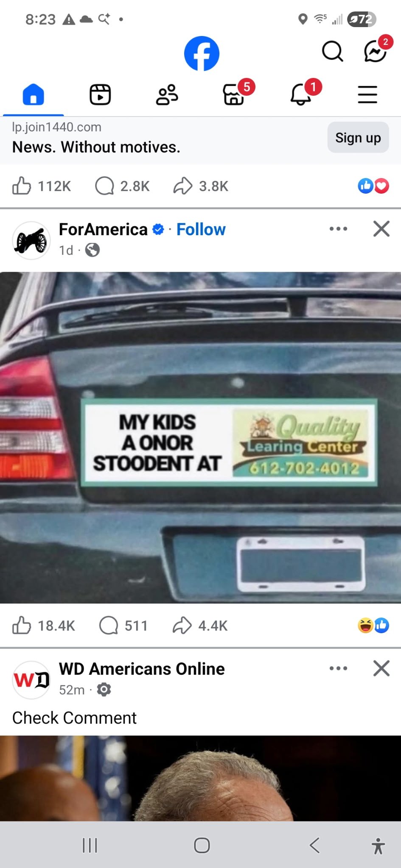Open ForAmerica post options menu

[338, 229]
